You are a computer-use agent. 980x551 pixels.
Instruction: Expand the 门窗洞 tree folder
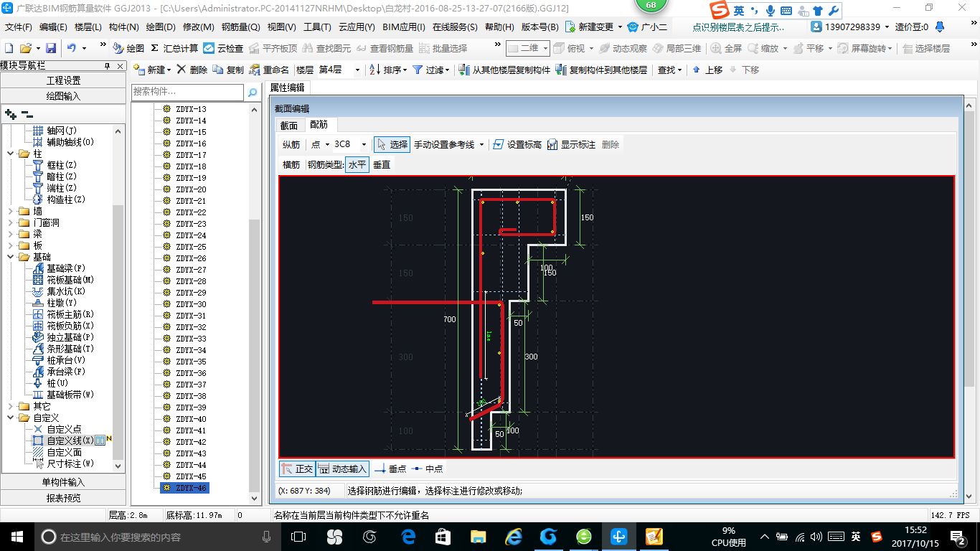tap(10, 222)
